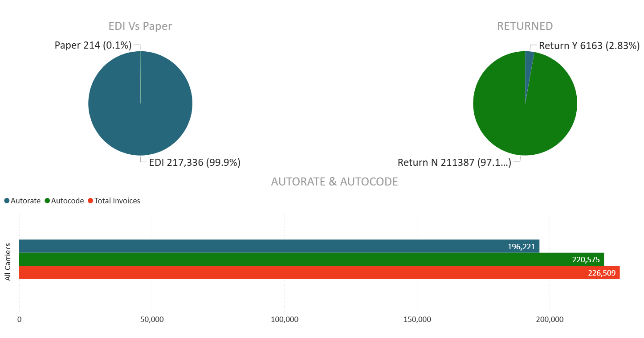The height and width of the screenshot is (338, 644).
Task: Click the Total Invoices legend color dot
Action: pos(90,201)
